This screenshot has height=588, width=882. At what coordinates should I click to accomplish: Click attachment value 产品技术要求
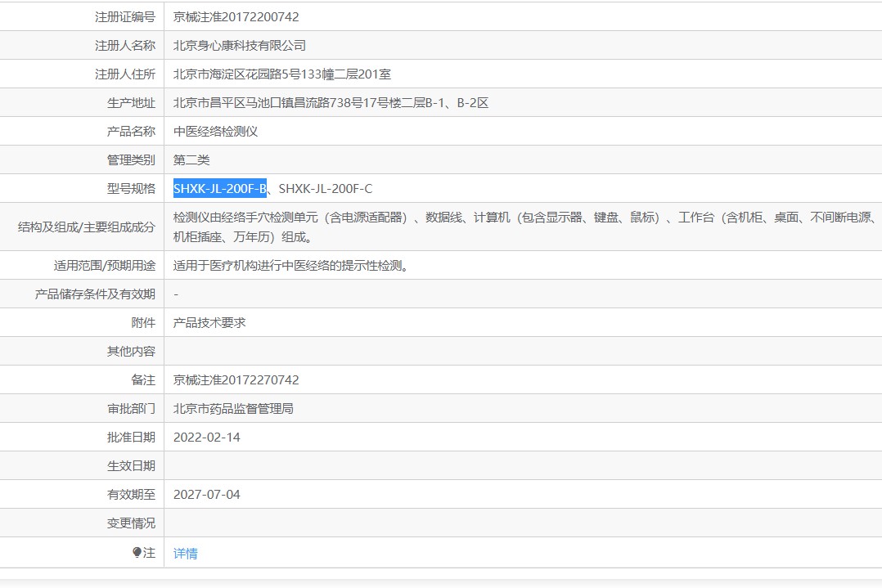[209, 323]
